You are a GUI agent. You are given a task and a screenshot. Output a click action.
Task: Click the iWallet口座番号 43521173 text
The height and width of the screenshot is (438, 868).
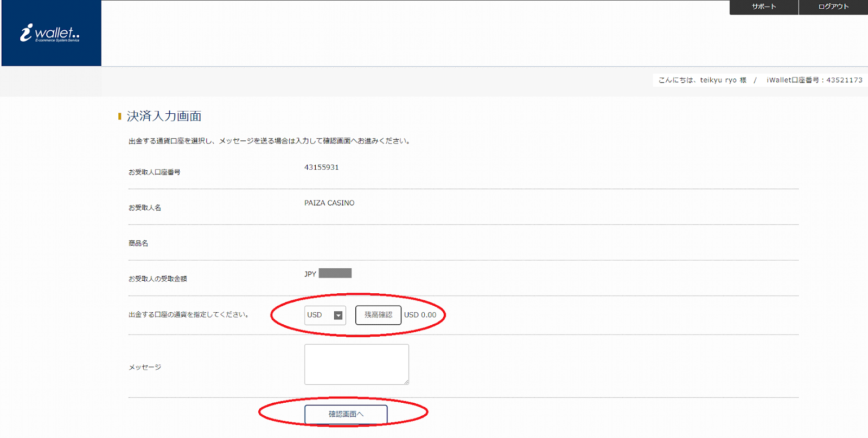[x=814, y=80]
